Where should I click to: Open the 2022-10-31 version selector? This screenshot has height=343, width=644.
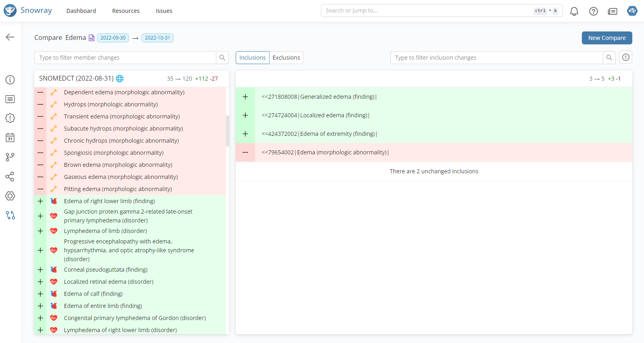(157, 38)
